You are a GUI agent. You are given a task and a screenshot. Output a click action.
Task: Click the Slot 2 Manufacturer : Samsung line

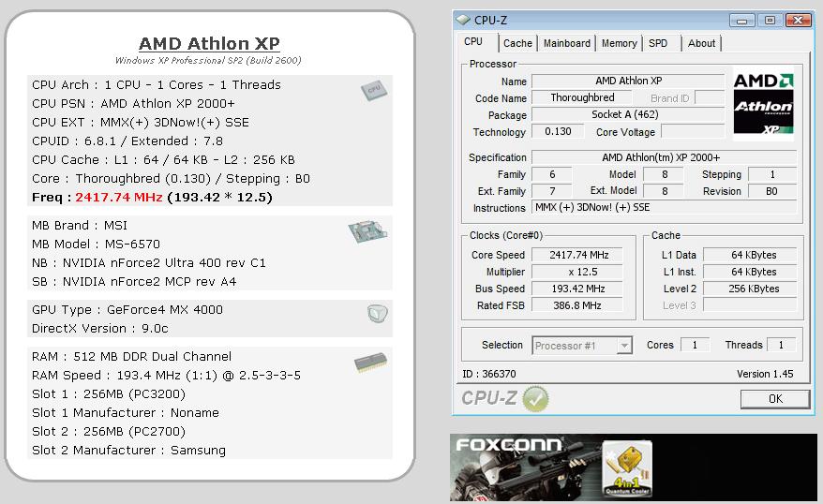(x=128, y=451)
